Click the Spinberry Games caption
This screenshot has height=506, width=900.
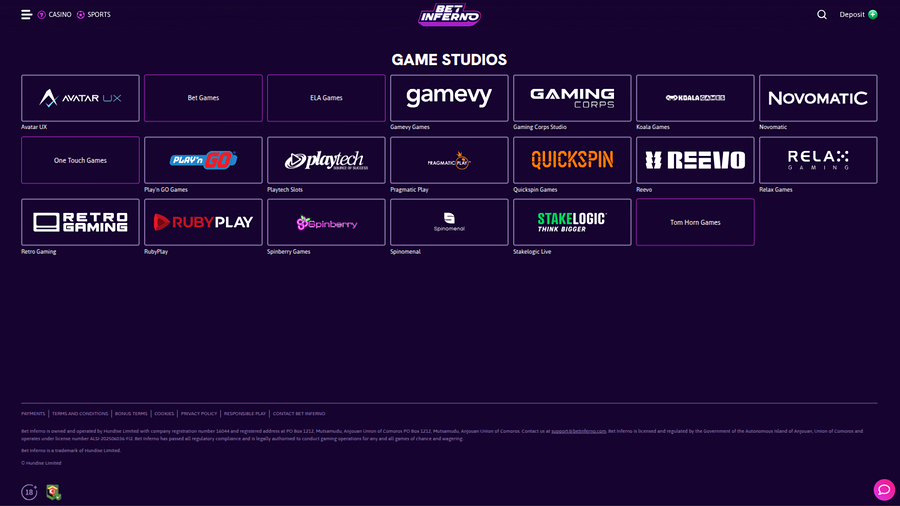point(289,251)
